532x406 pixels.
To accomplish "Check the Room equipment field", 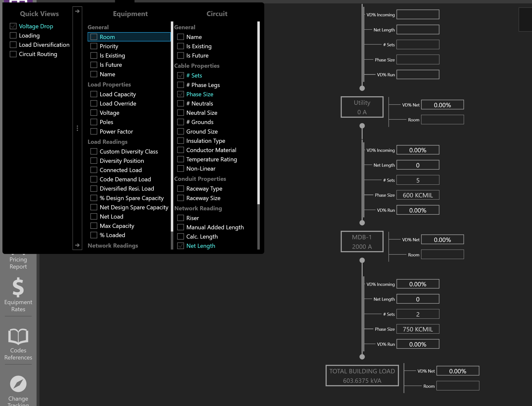I will [x=94, y=37].
